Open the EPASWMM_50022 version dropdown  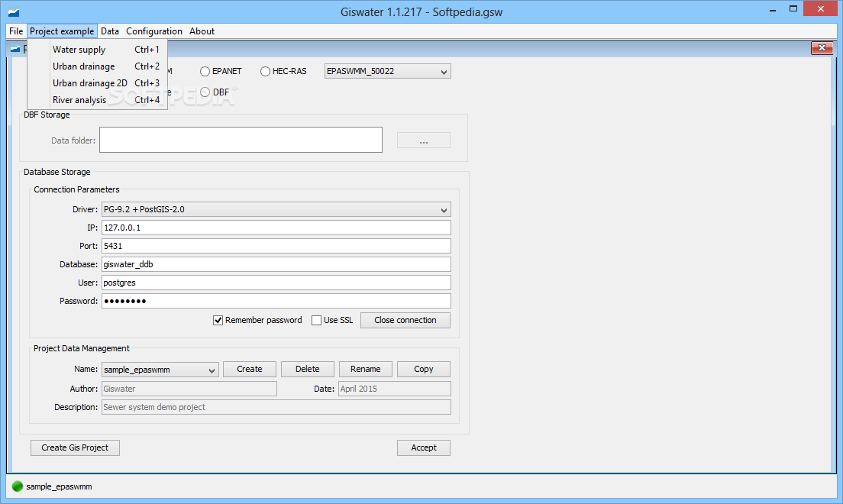click(388, 71)
